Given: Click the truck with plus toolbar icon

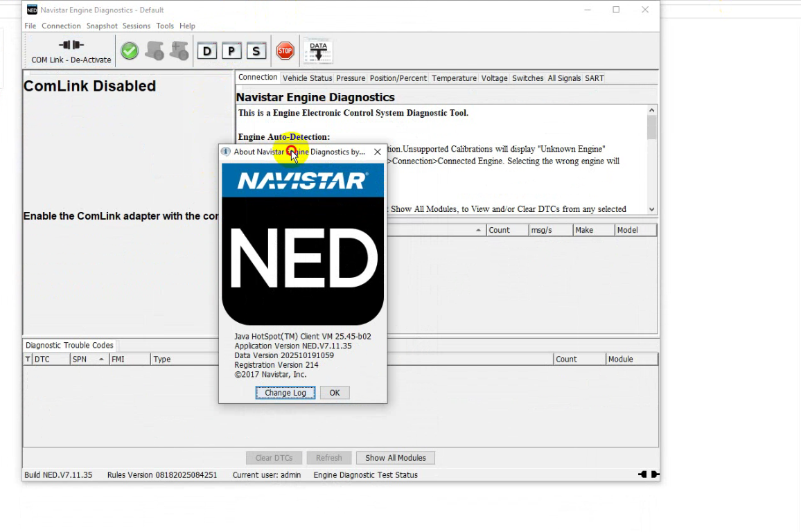Looking at the screenshot, I should 179,50.
